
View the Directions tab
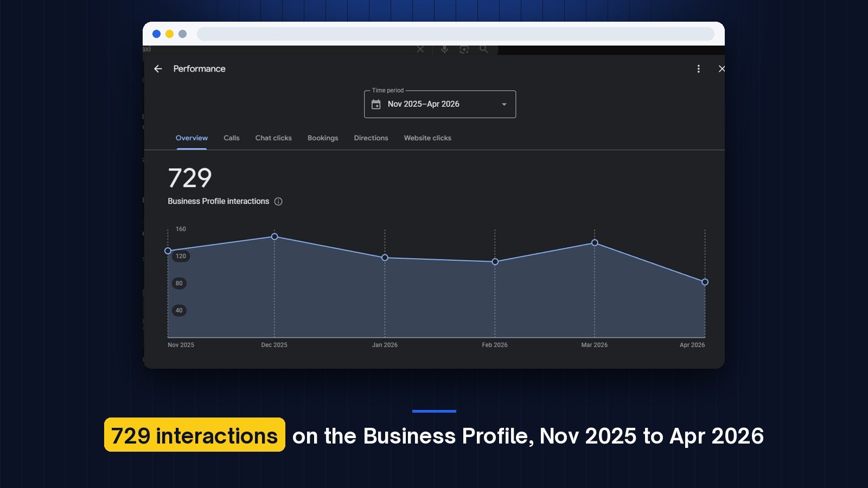(371, 138)
